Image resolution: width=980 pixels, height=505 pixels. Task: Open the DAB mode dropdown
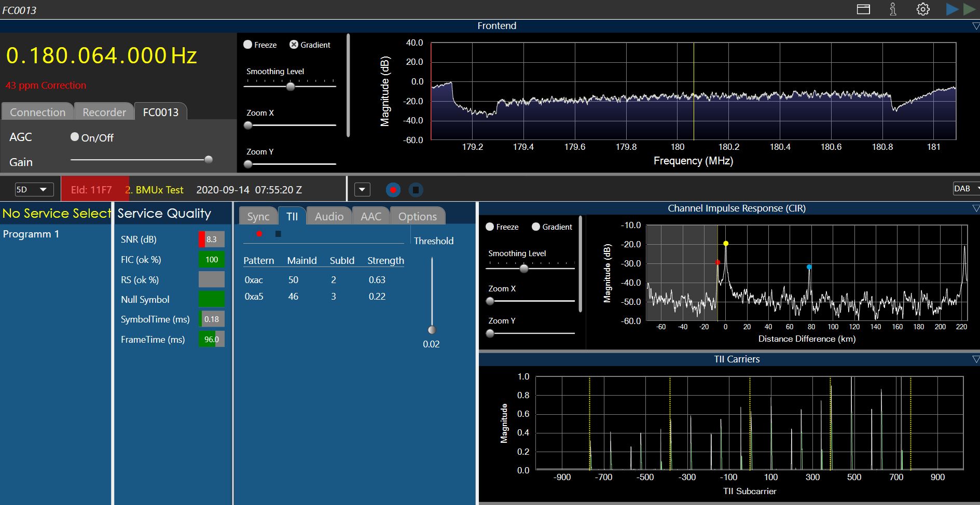point(966,189)
